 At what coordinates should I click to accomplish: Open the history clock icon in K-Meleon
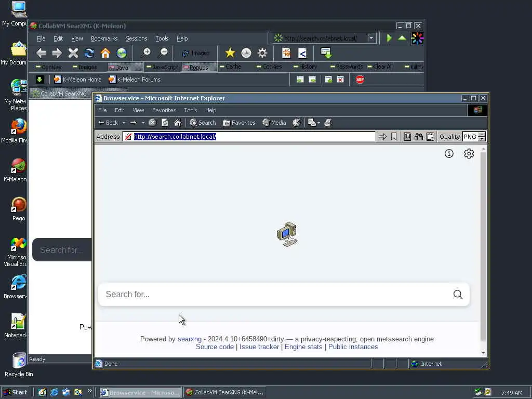click(246, 53)
